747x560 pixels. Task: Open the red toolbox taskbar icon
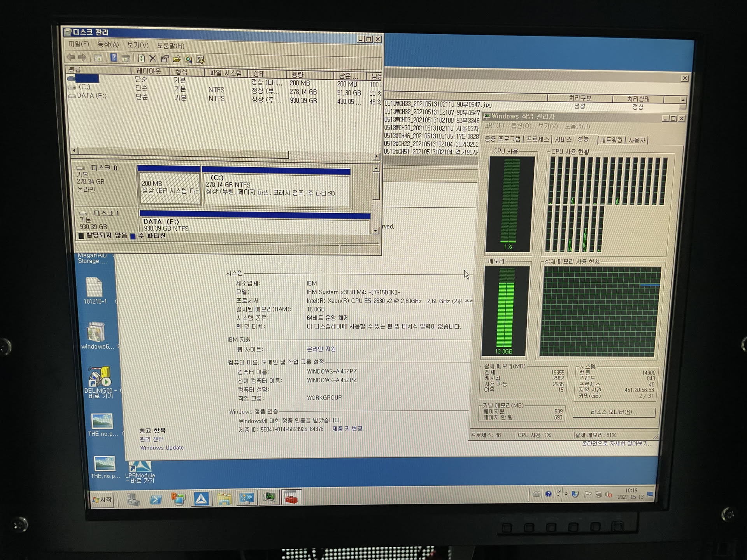coord(291,498)
